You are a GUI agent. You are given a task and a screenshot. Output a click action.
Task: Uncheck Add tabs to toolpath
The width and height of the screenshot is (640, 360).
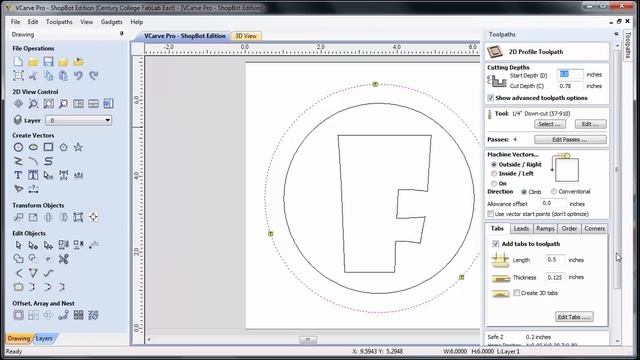pyautogui.click(x=496, y=244)
